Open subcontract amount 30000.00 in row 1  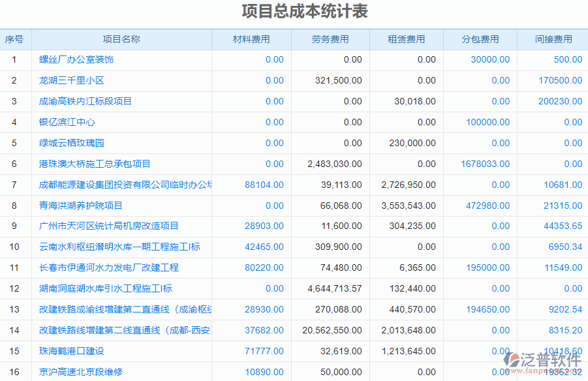[x=490, y=60]
